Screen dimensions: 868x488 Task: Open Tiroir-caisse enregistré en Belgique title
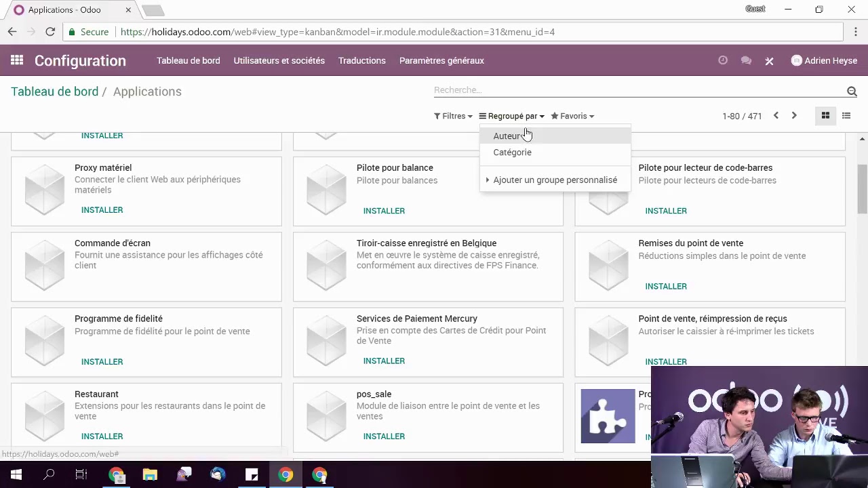427,243
